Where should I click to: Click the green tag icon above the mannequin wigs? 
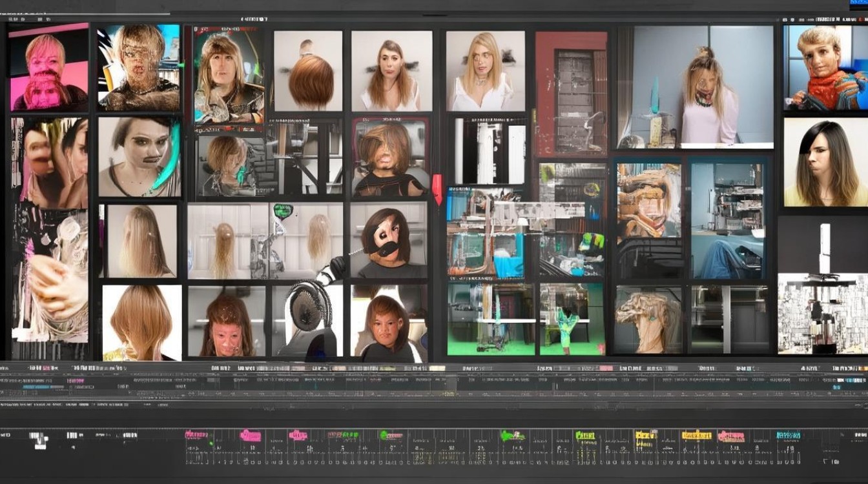(282, 211)
